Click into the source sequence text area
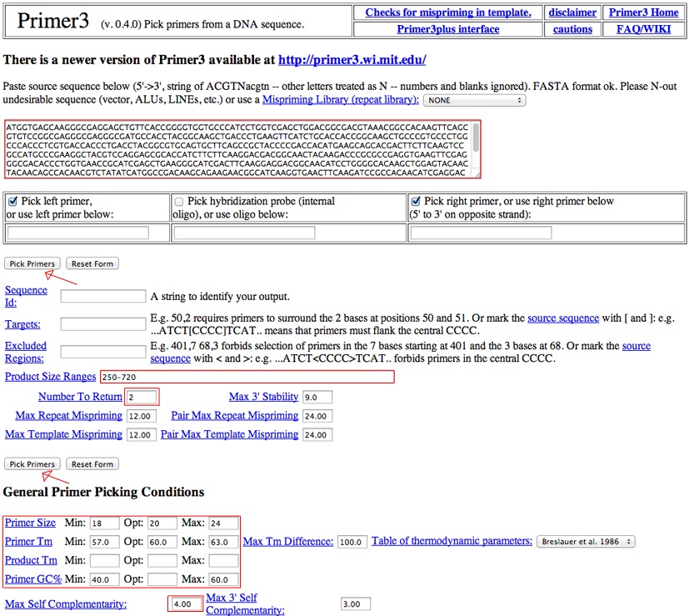The image size is (689, 616). pyautogui.click(x=237, y=149)
